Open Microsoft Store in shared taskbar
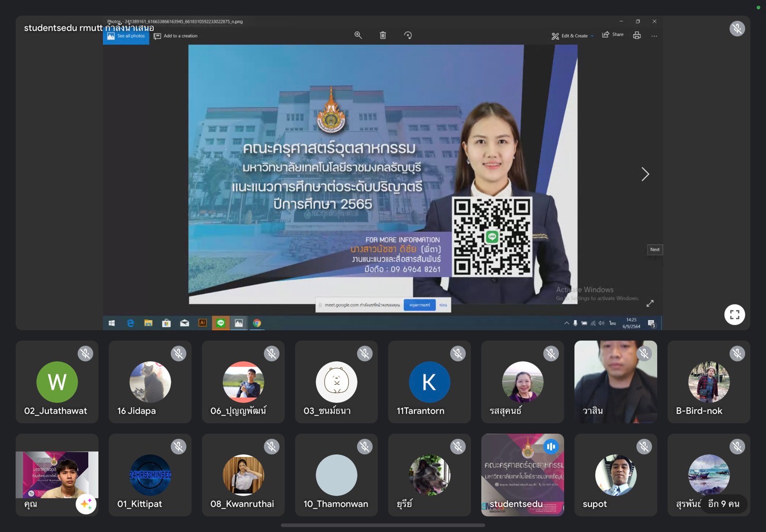Screen dimensions: 766x532 167,323
